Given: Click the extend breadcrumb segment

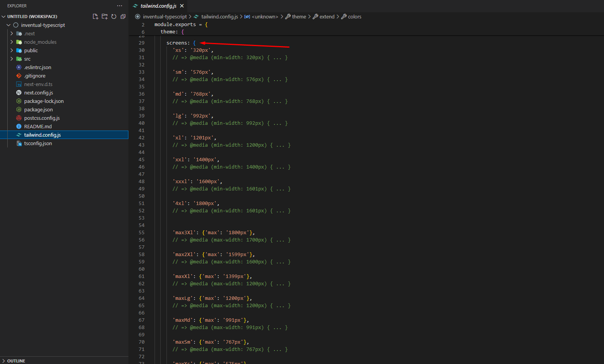Looking at the screenshot, I should tap(327, 17).
